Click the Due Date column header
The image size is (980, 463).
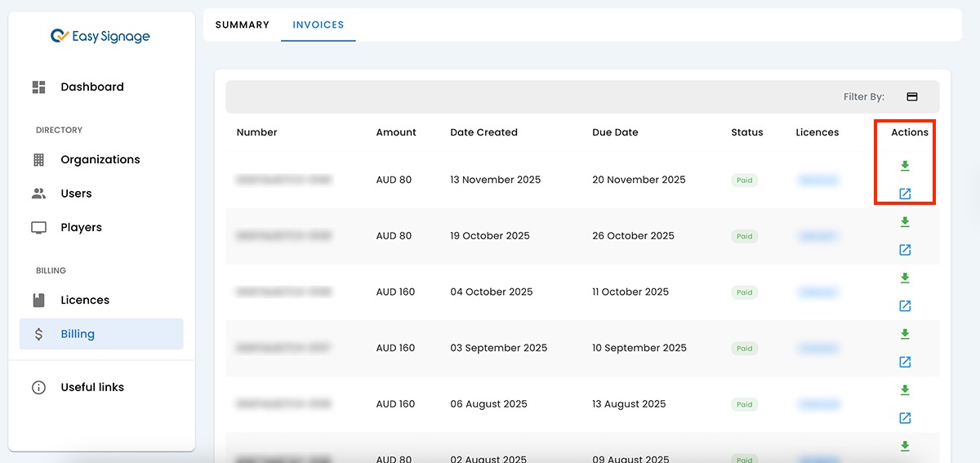(615, 132)
